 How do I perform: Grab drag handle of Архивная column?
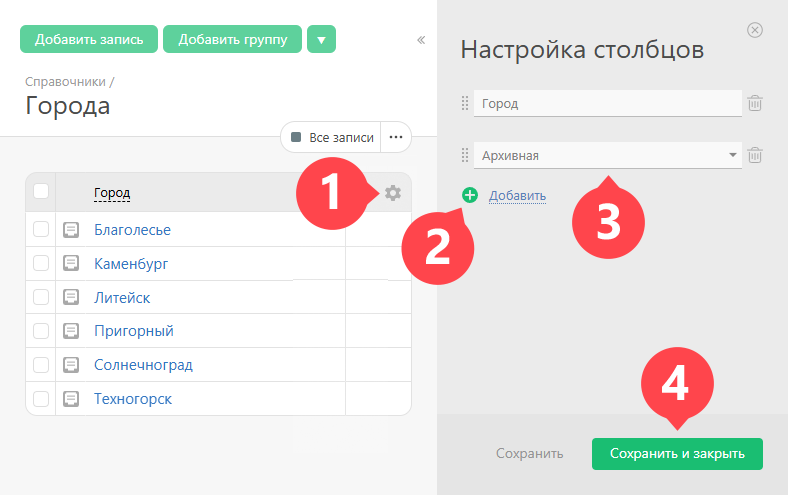click(x=465, y=155)
